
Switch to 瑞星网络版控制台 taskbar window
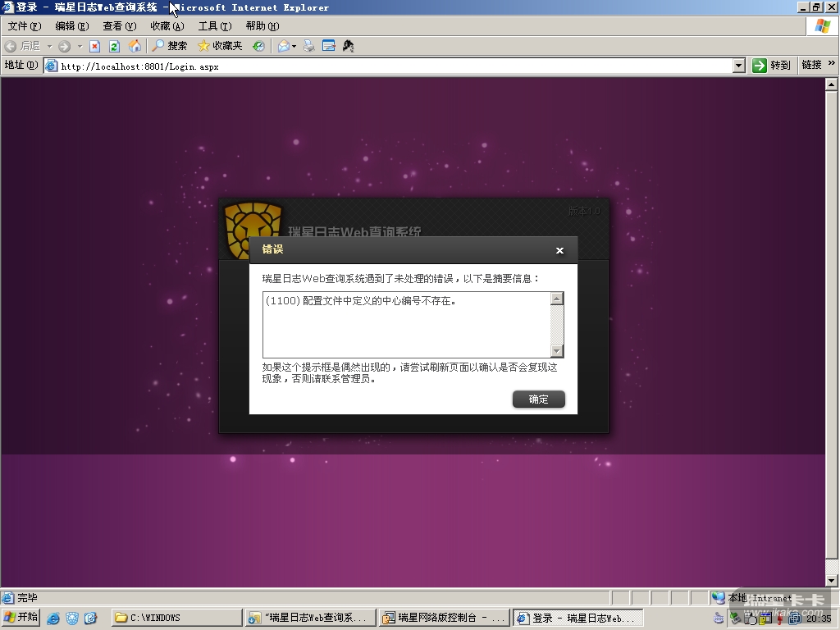point(444,618)
